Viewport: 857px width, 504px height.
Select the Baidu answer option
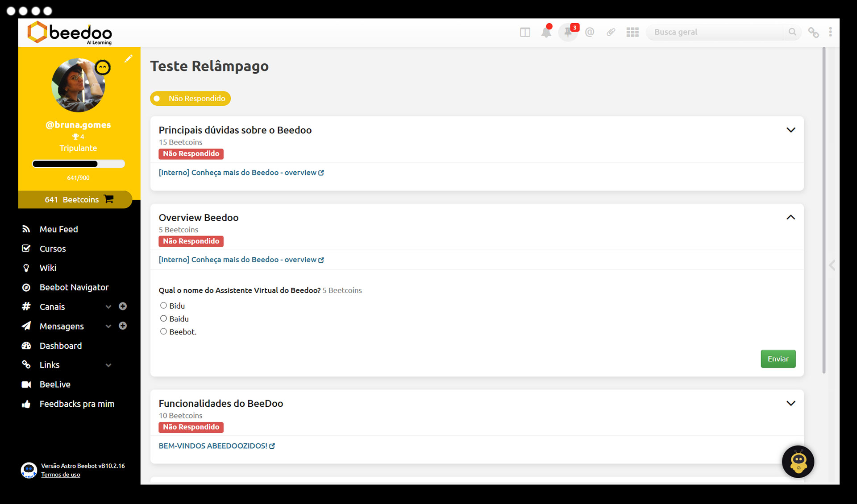coord(164,318)
